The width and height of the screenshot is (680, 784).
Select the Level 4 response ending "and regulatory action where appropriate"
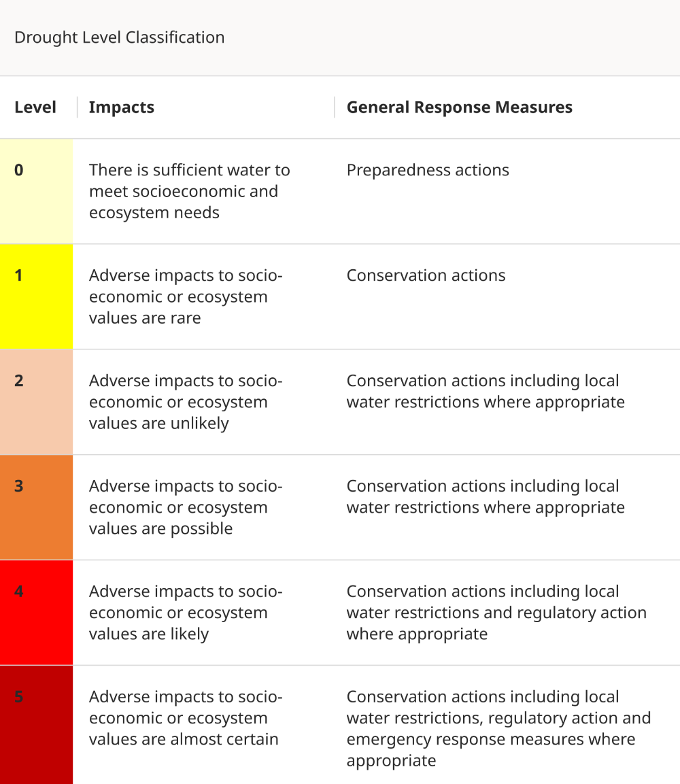click(x=496, y=613)
